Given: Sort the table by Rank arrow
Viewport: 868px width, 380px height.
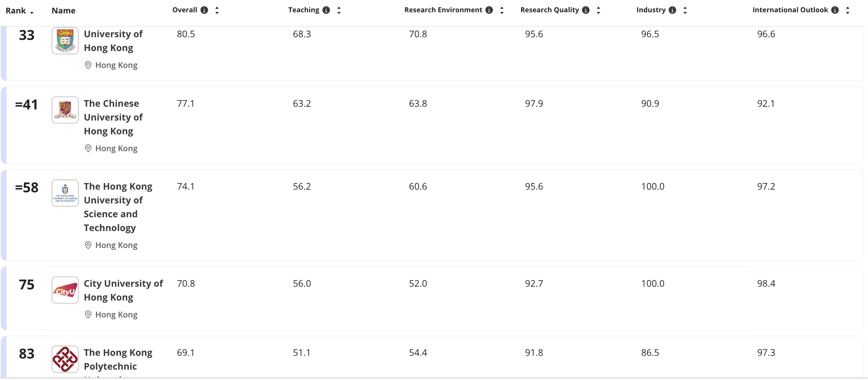Looking at the screenshot, I should click(x=32, y=12).
